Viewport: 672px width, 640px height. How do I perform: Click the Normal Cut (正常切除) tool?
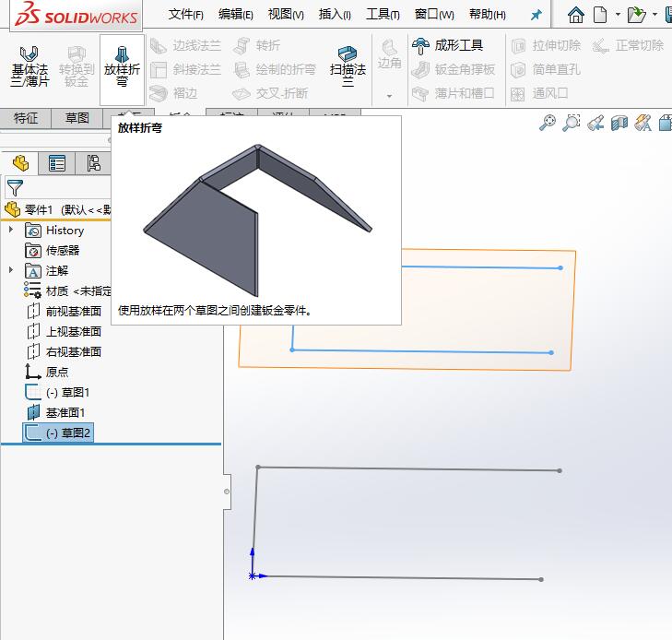pos(628,45)
